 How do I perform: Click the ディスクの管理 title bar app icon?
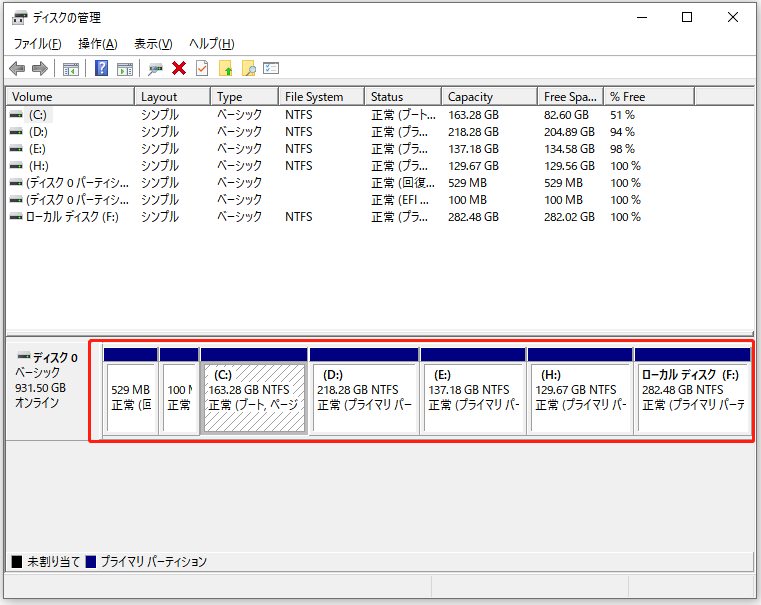tap(20, 18)
